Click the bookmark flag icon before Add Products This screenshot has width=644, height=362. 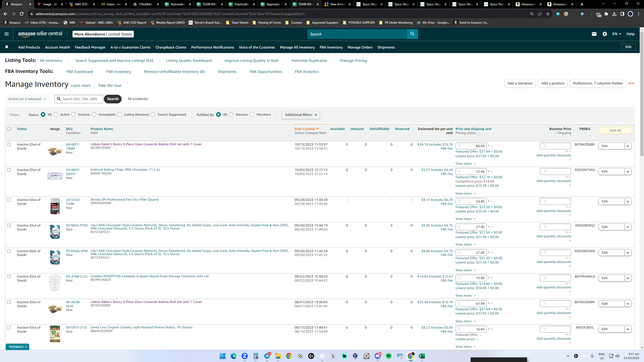(x=7, y=47)
